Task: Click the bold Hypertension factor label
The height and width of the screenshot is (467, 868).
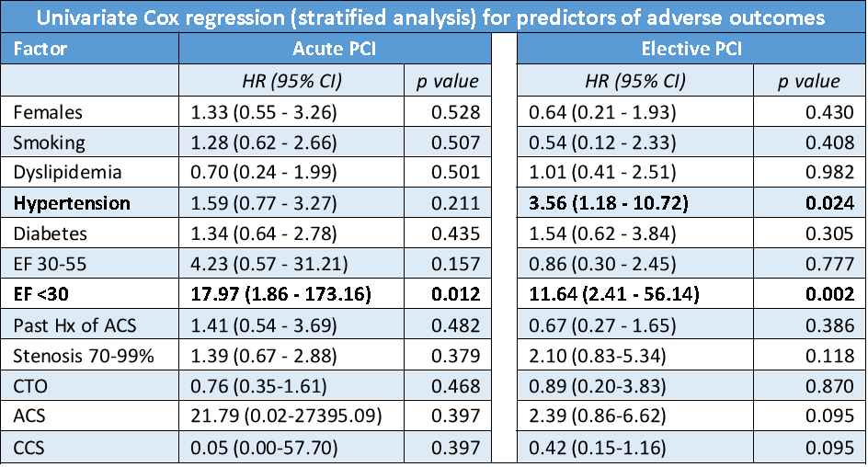Action: tap(72, 203)
